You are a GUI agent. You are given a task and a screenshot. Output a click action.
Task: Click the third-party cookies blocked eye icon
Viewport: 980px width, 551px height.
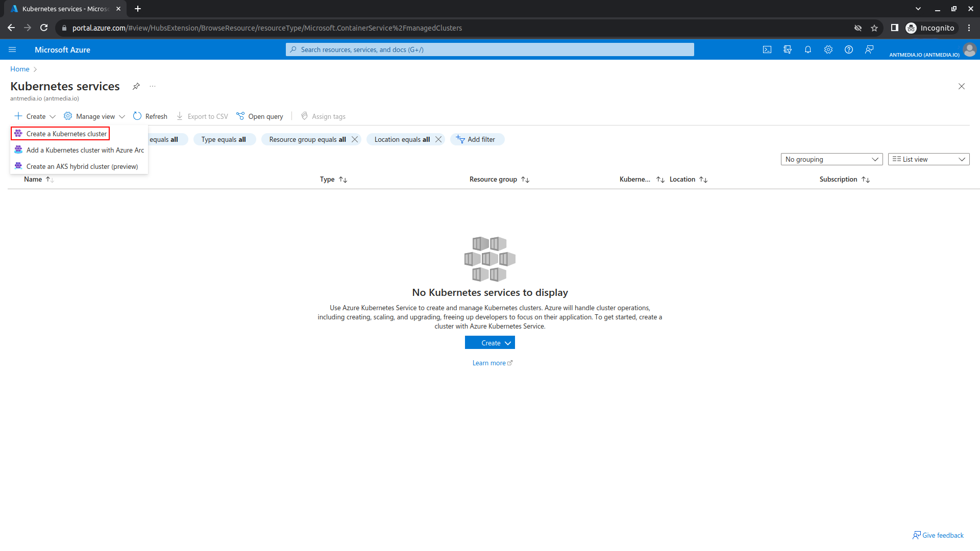[858, 28]
